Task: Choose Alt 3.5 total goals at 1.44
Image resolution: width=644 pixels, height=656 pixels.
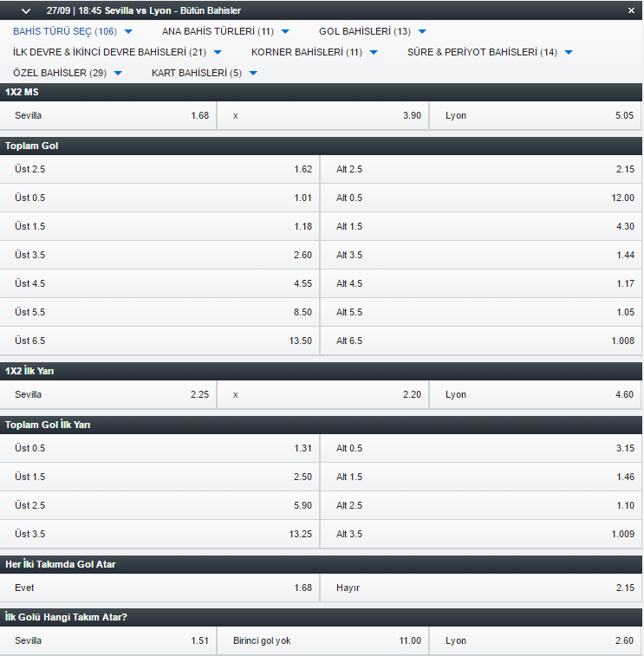Action: coord(481,255)
